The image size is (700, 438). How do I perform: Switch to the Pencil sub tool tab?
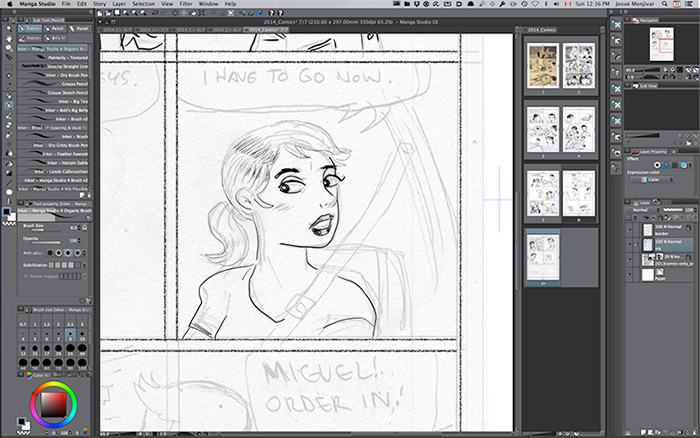tap(54, 29)
